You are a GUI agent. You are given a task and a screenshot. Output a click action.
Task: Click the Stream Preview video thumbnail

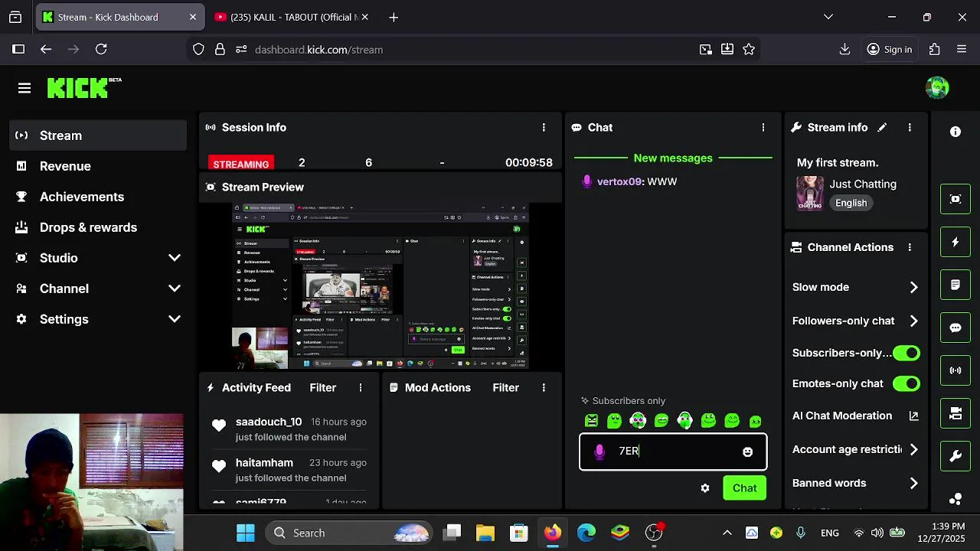tap(381, 286)
